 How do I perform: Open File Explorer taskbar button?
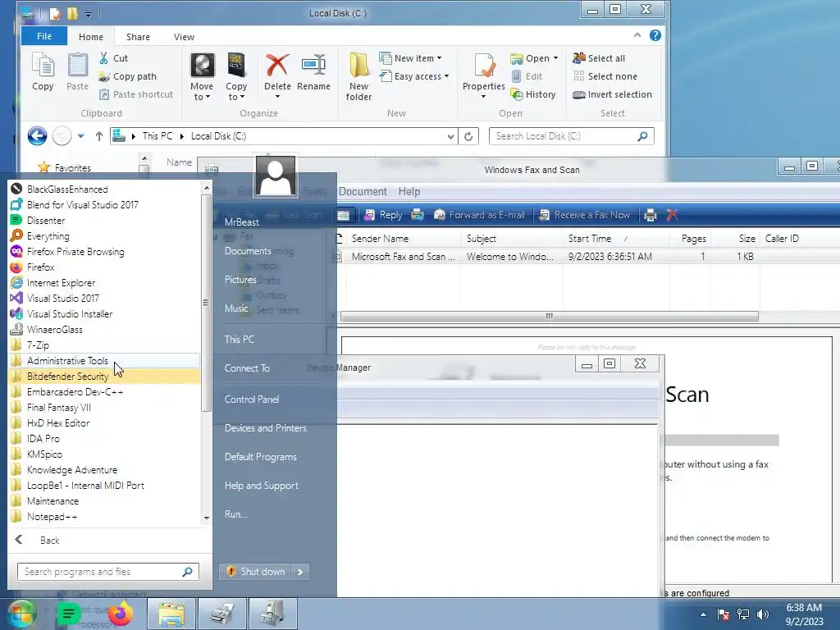coord(171,614)
